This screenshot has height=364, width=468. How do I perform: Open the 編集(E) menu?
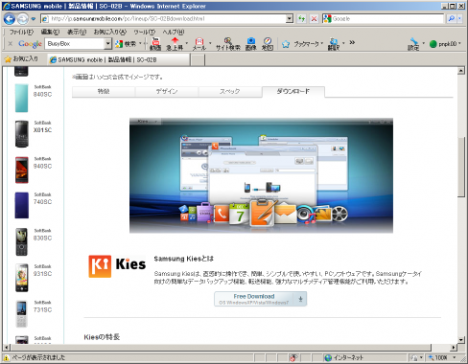(x=50, y=32)
